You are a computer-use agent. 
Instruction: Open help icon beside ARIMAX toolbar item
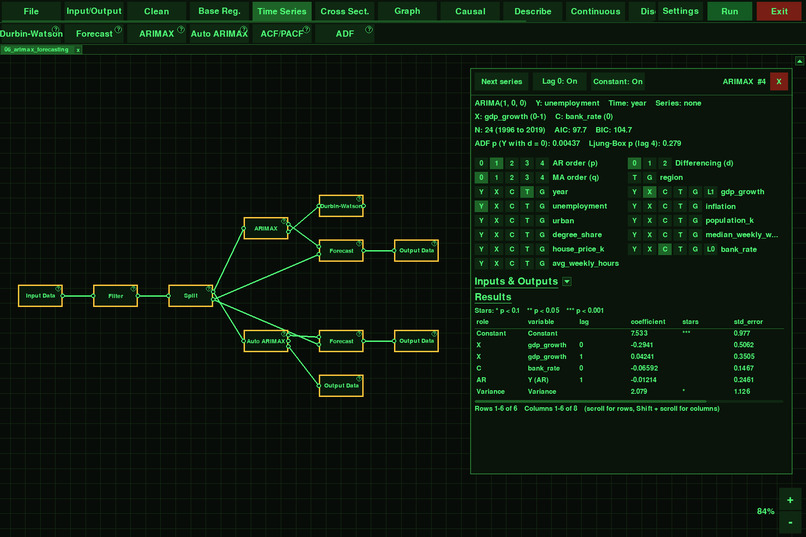point(181,29)
